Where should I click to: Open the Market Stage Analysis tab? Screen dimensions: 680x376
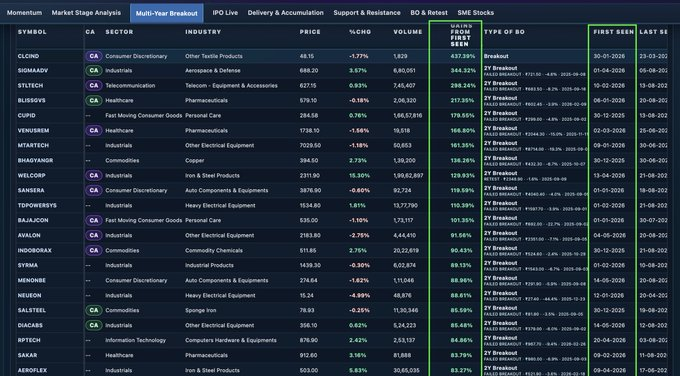click(x=86, y=13)
